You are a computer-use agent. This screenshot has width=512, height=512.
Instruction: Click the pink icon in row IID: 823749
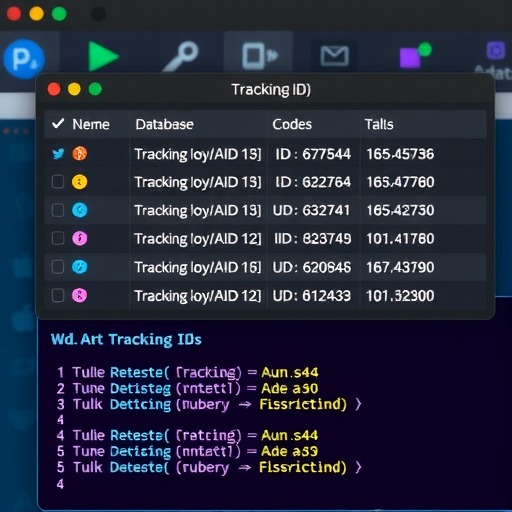tap(80, 238)
